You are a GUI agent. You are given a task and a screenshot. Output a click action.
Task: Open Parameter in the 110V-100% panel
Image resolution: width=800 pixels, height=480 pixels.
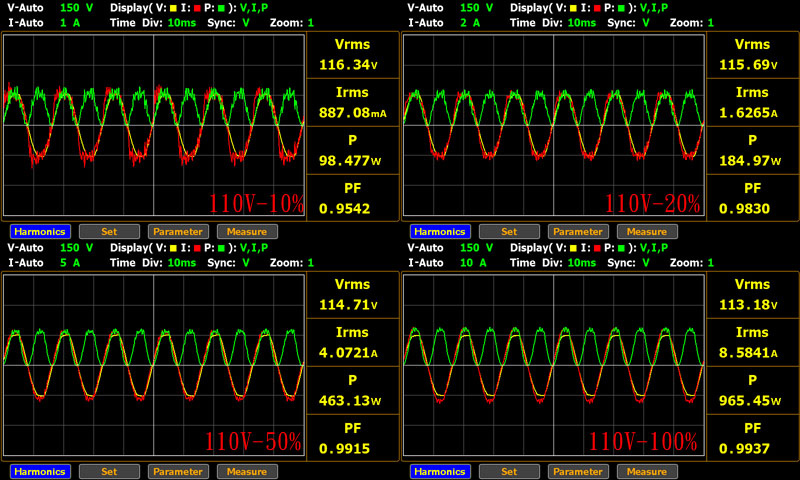point(578,471)
